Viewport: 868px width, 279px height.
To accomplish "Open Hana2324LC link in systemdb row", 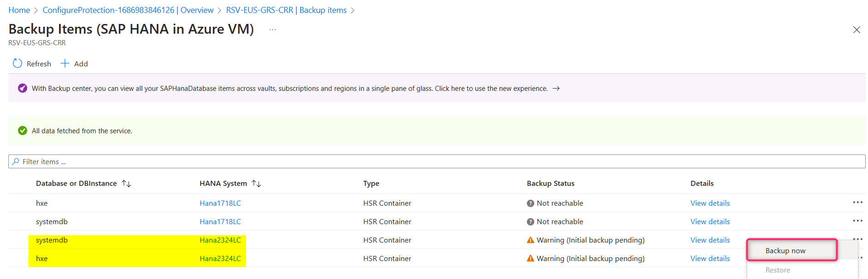I will tap(220, 240).
